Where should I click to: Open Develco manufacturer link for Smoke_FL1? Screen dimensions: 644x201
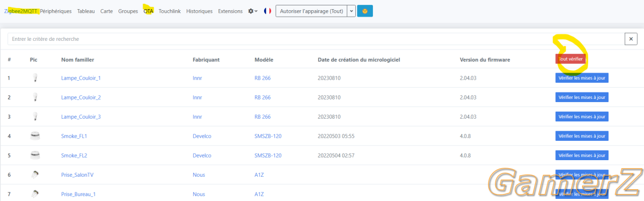(202, 136)
